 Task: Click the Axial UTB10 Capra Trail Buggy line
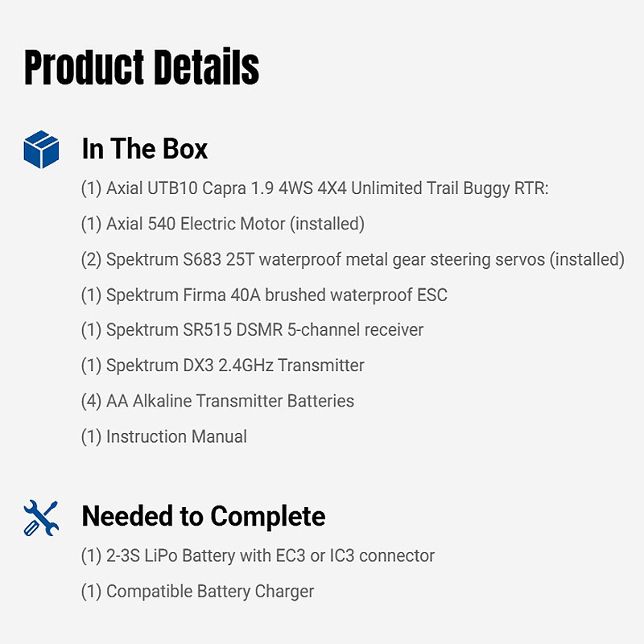[x=315, y=188]
